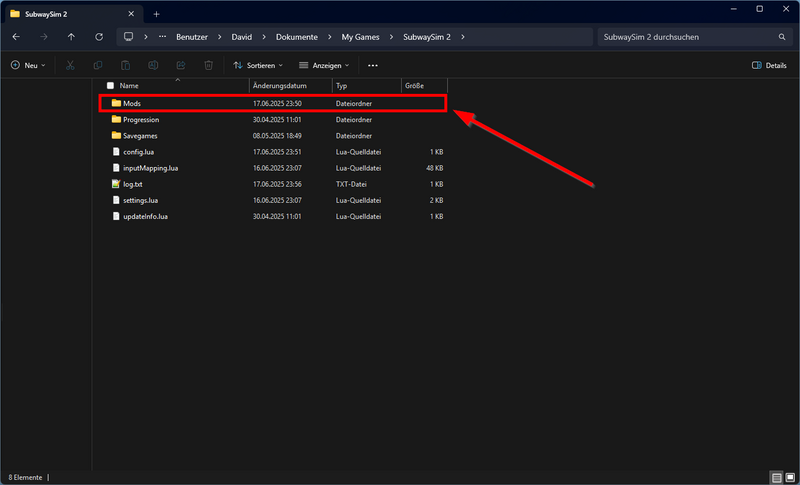Expand chevron after My Games breadcrumb
Screen dimensions: 800x485
click(391, 37)
